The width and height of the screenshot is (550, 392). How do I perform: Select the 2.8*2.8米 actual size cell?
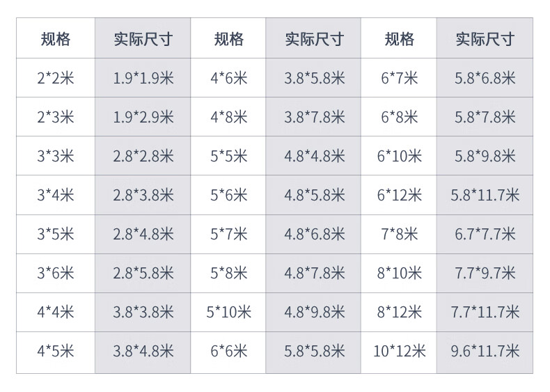(143, 156)
